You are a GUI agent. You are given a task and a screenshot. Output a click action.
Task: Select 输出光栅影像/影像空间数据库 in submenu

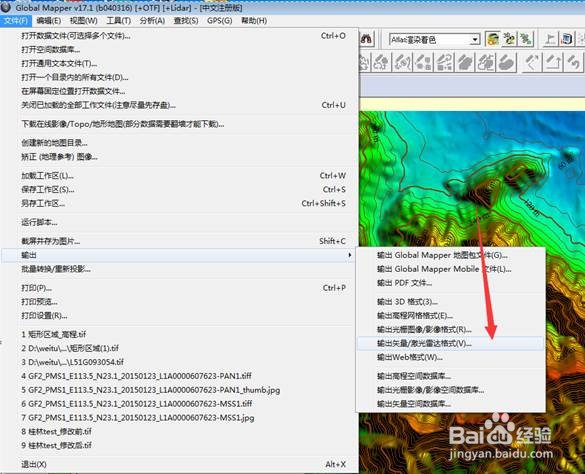pos(451,390)
